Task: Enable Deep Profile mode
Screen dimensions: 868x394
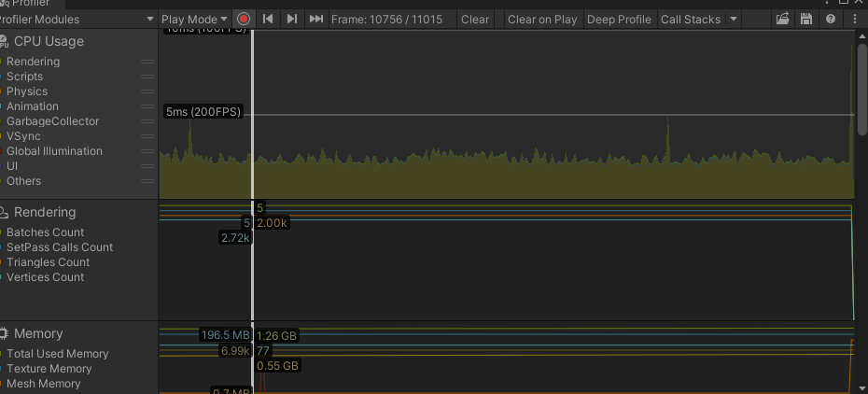Action: pos(619,19)
